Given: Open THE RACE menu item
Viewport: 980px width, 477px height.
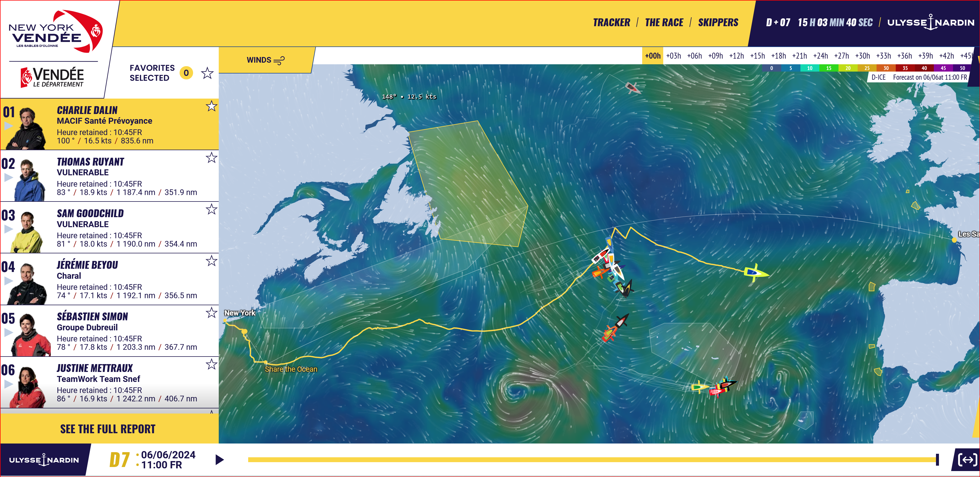Looking at the screenshot, I should (664, 23).
